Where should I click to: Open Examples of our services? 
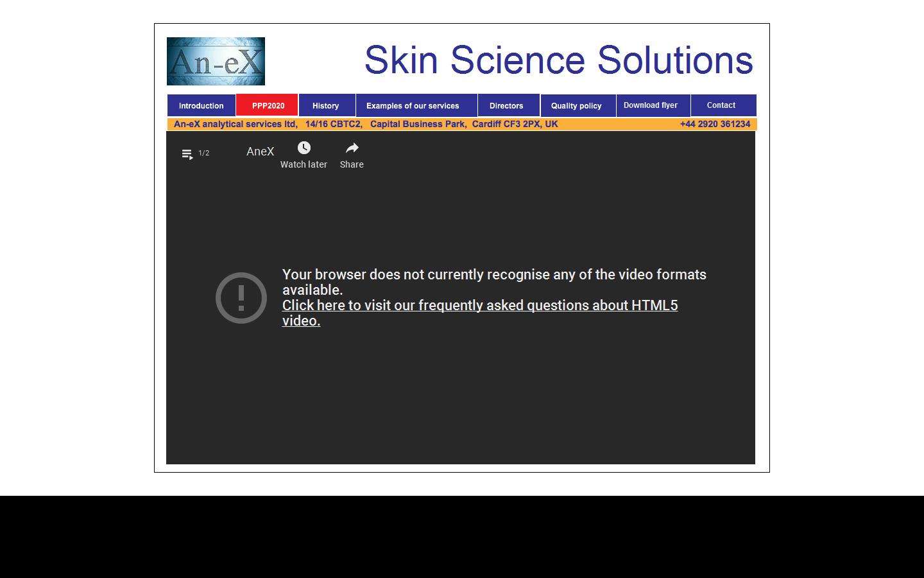[x=413, y=106]
